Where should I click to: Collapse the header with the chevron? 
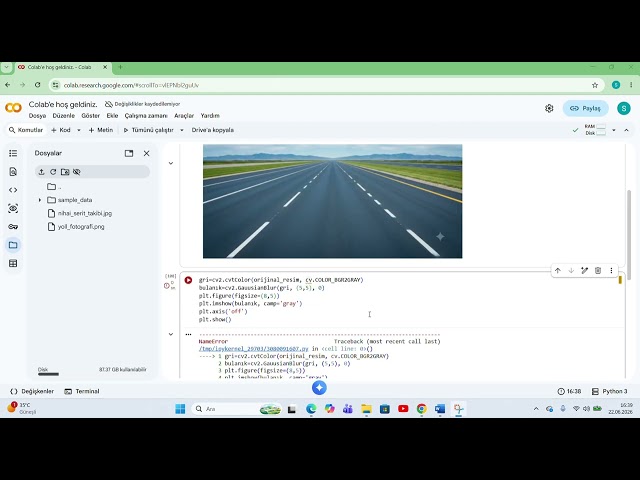click(x=627, y=130)
